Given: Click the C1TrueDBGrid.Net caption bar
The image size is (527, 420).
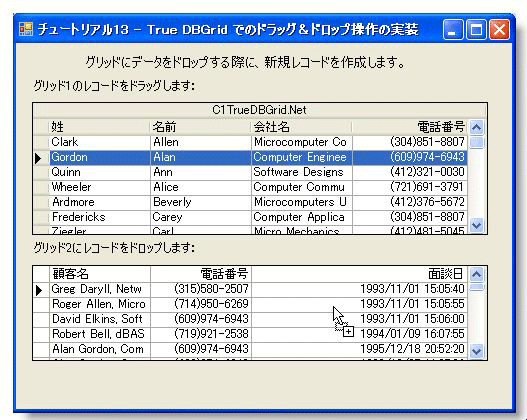Looking at the screenshot, I should (259, 110).
